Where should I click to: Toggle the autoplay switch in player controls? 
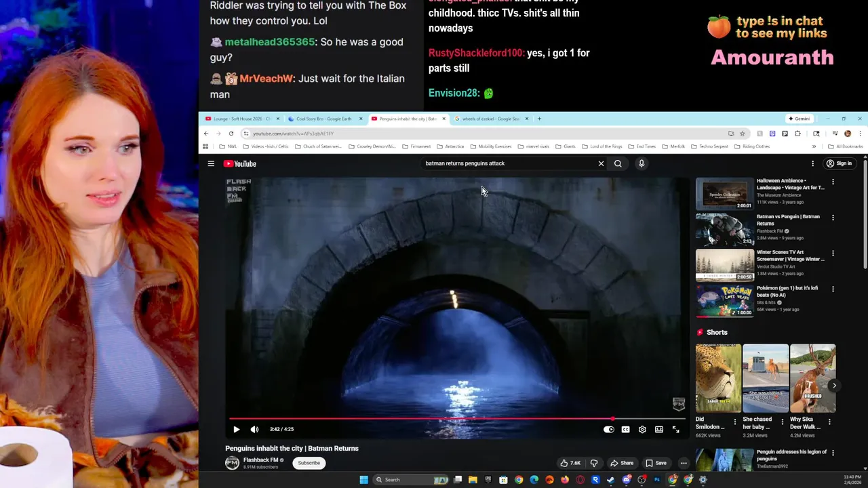point(609,429)
